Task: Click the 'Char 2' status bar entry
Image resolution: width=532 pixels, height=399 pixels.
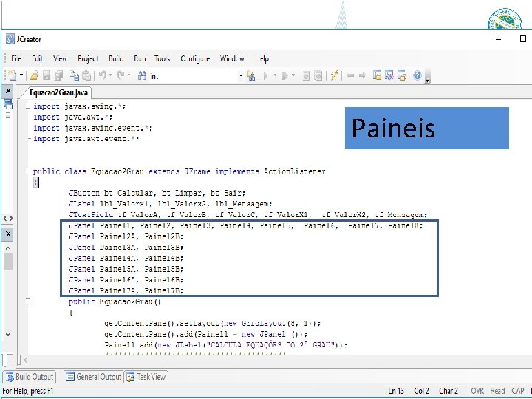Action: click(x=449, y=391)
